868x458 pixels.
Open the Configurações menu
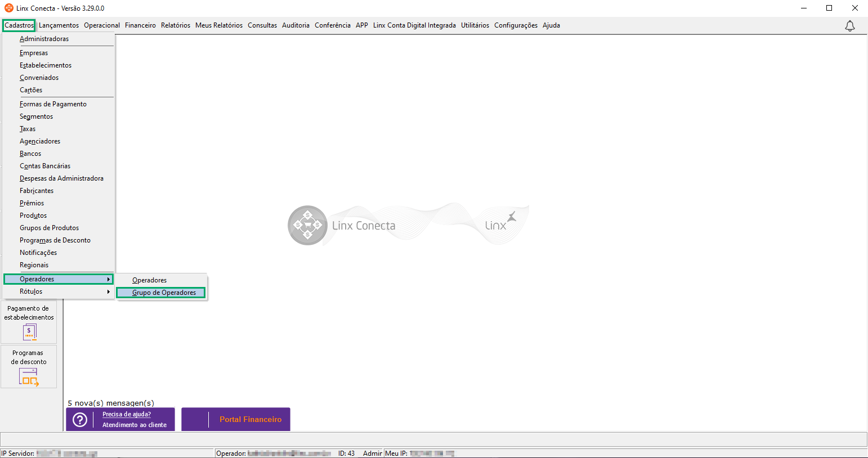[x=516, y=25]
